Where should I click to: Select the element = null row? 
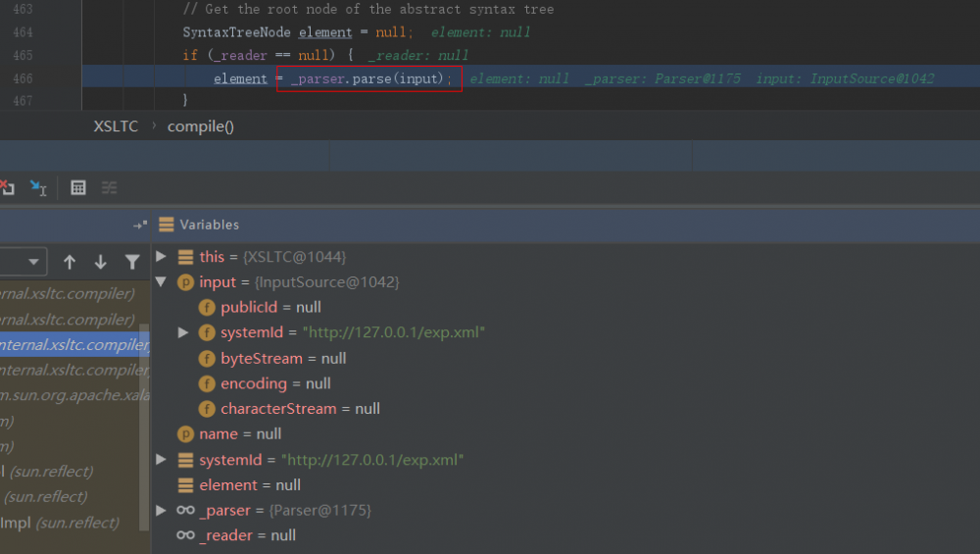[x=565, y=485]
